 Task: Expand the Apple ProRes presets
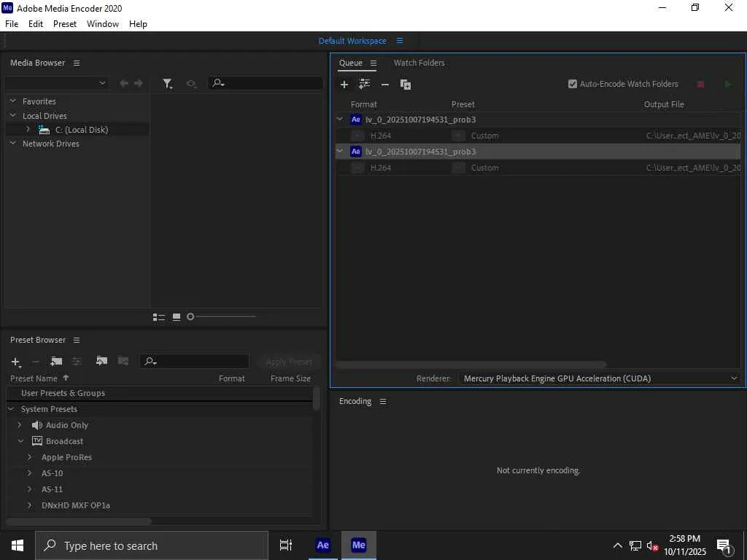[29, 457]
